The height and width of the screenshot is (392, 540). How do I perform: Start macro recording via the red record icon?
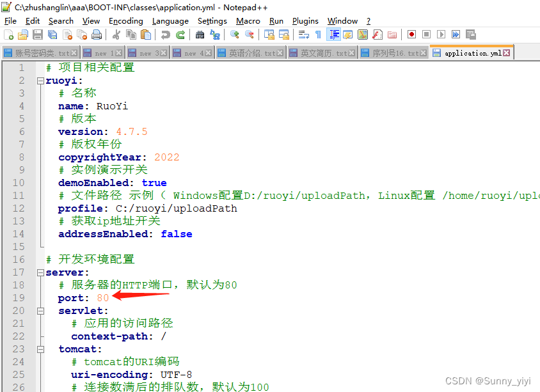pos(412,35)
